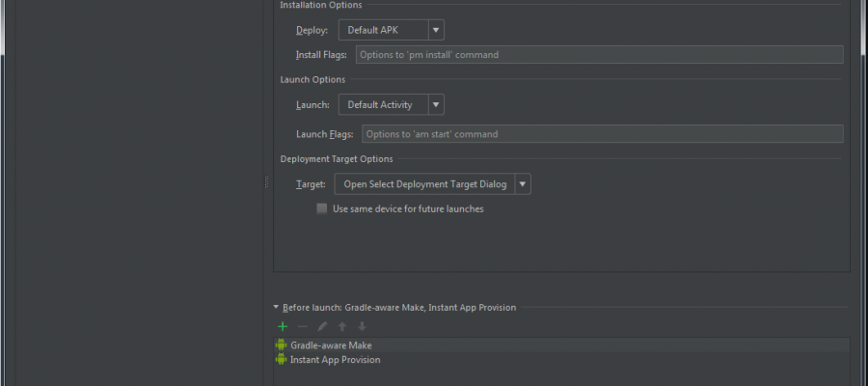Select Instant App Provision list entry
Viewport: 868px width, 386px height.
335,359
